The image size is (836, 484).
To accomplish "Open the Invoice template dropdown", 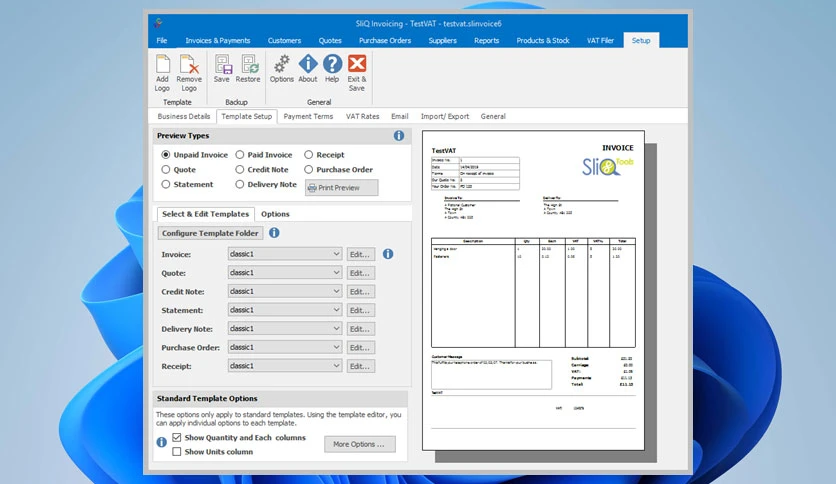I will (285, 254).
